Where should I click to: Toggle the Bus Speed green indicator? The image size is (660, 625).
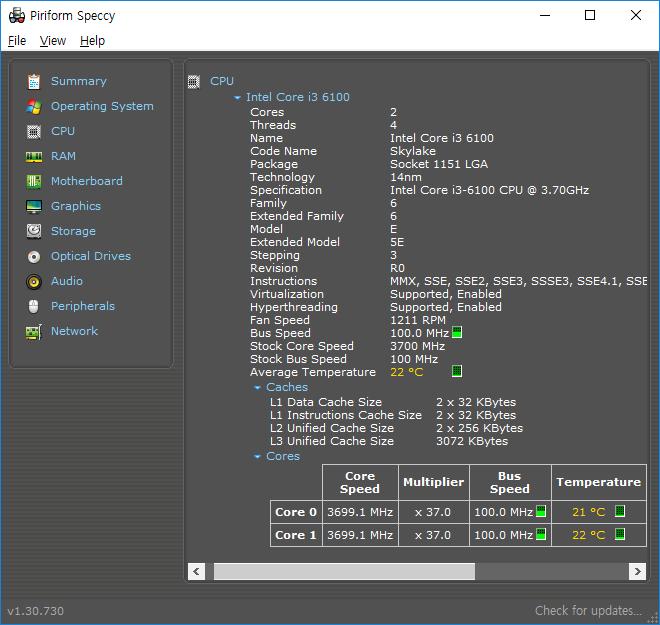pyautogui.click(x=457, y=333)
